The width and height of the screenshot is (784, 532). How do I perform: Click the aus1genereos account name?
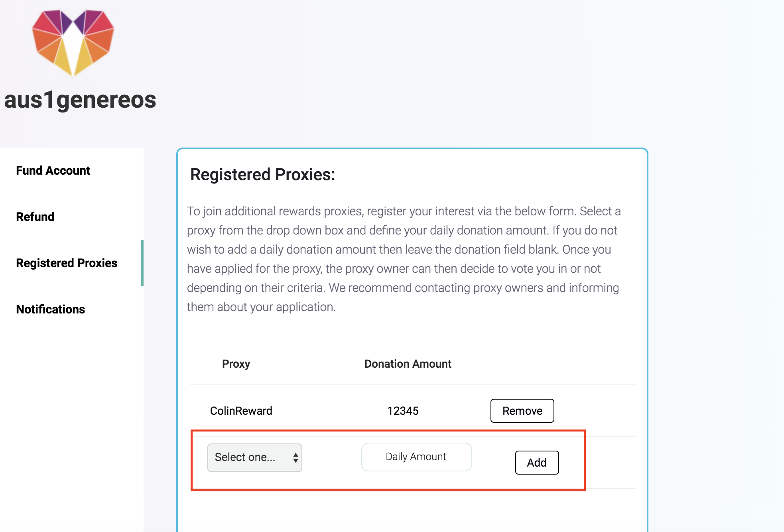(80, 100)
